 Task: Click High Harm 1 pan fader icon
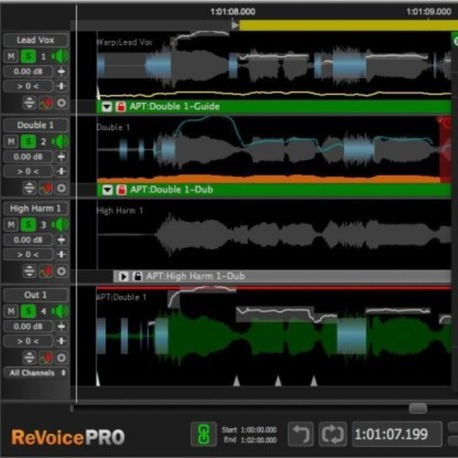(x=61, y=255)
